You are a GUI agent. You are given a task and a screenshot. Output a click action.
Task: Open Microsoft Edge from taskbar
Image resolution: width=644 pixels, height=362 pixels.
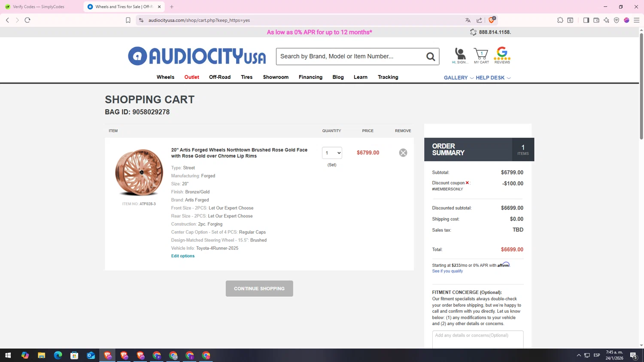(x=58, y=355)
